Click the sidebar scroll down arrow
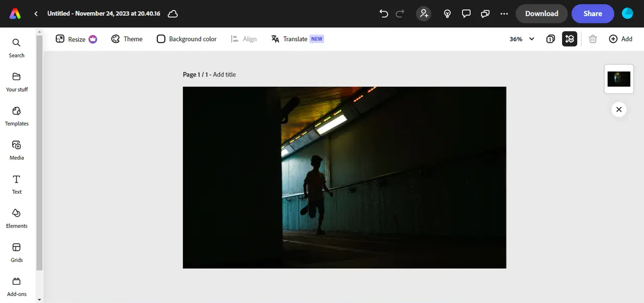The height and width of the screenshot is (303, 644). point(39,299)
